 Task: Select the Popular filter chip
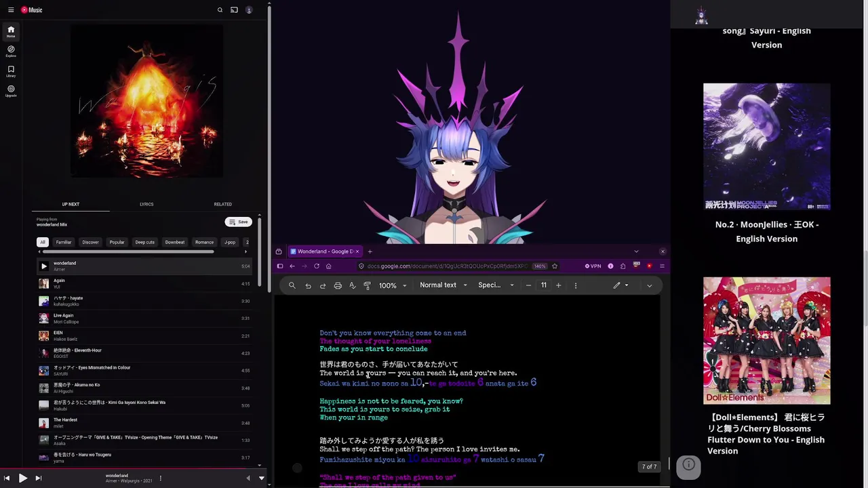pyautogui.click(x=117, y=242)
